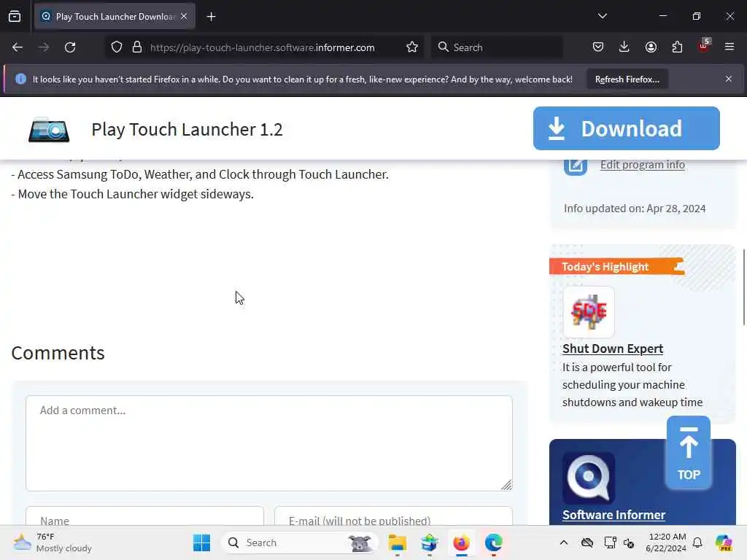This screenshot has height=560, width=747.
Task: Bookmark this page with the star
Action: (412, 47)
